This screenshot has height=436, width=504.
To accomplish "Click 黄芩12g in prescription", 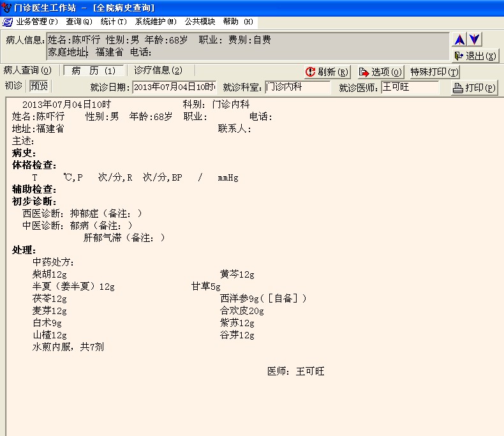I will tap(237, 274).
